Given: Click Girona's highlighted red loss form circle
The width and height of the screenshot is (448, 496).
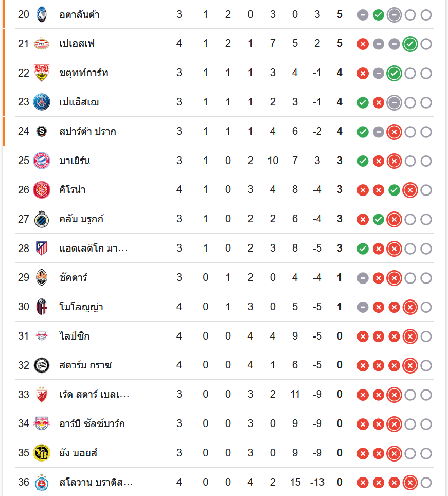Looking at the screenshot, I should [410, 190].
